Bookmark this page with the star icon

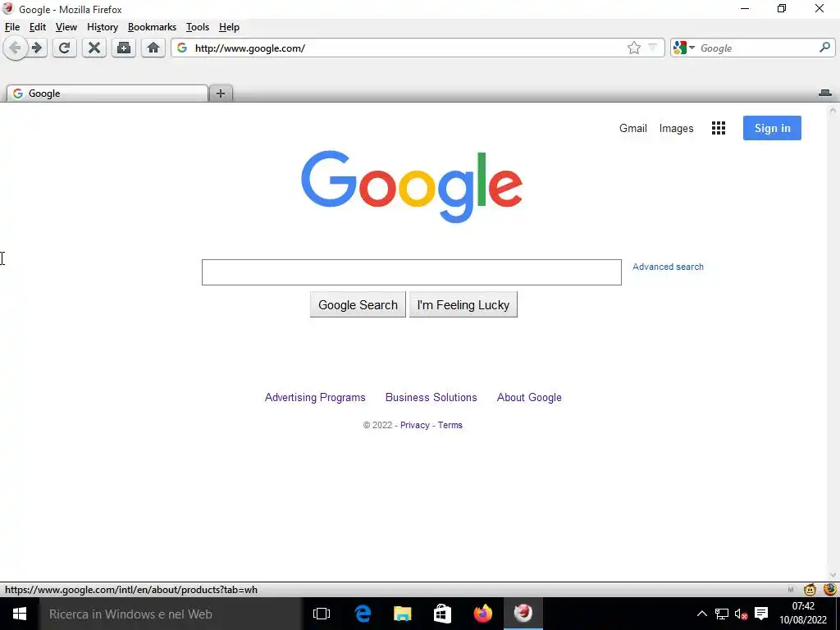click(634, 48)
